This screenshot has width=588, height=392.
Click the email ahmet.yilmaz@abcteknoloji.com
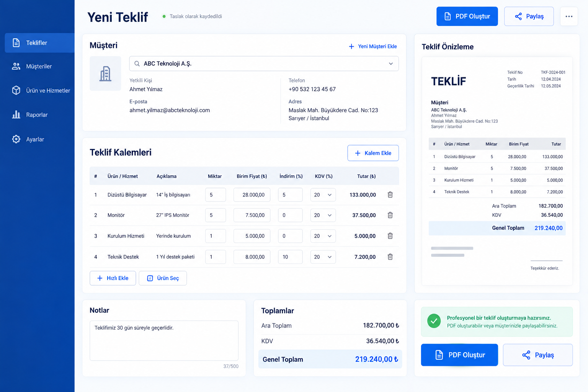tap(170, 110)
